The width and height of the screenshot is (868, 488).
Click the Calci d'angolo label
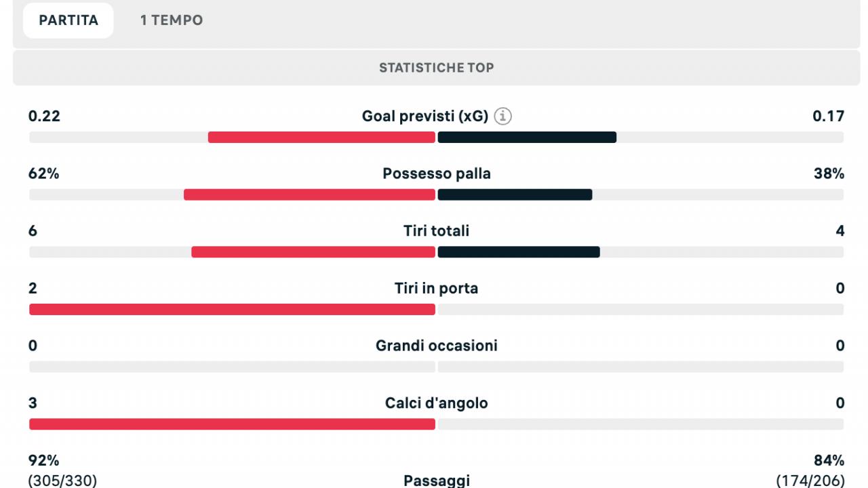437,403
